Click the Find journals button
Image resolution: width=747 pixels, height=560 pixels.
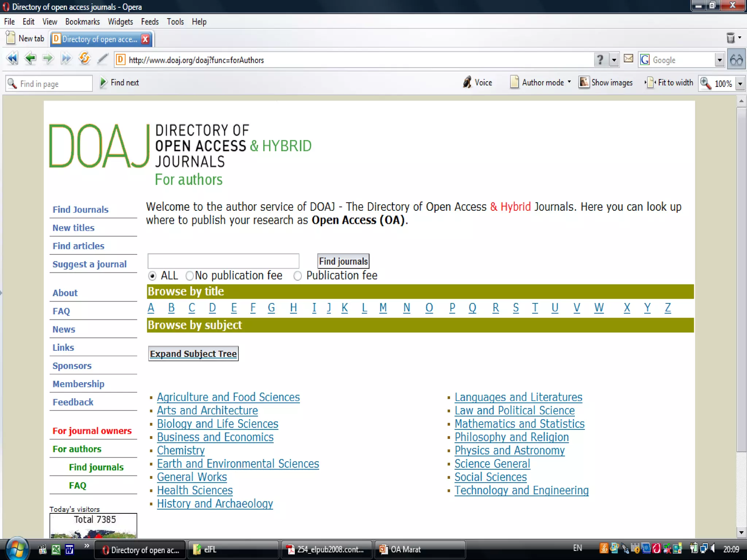343,261
